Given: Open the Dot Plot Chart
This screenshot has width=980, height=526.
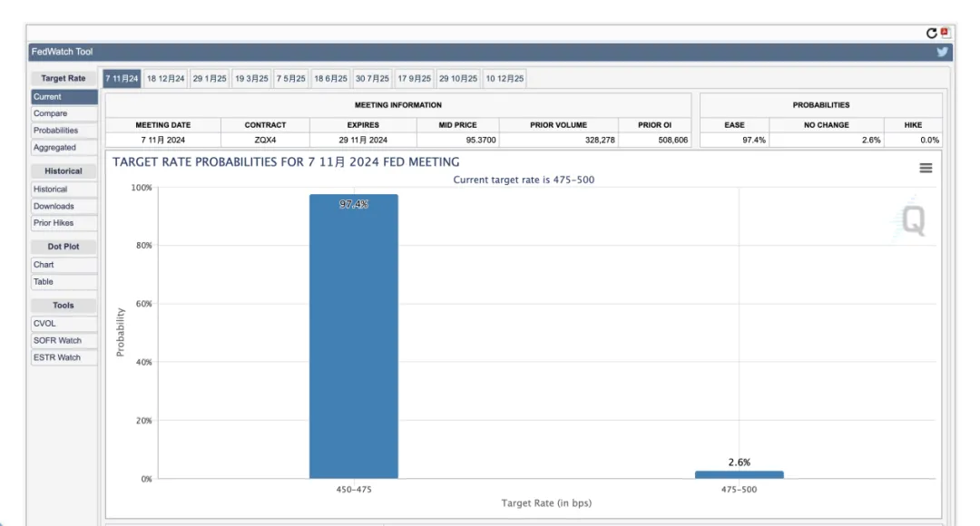Looking at the screenshot, I should coord(64,265).
